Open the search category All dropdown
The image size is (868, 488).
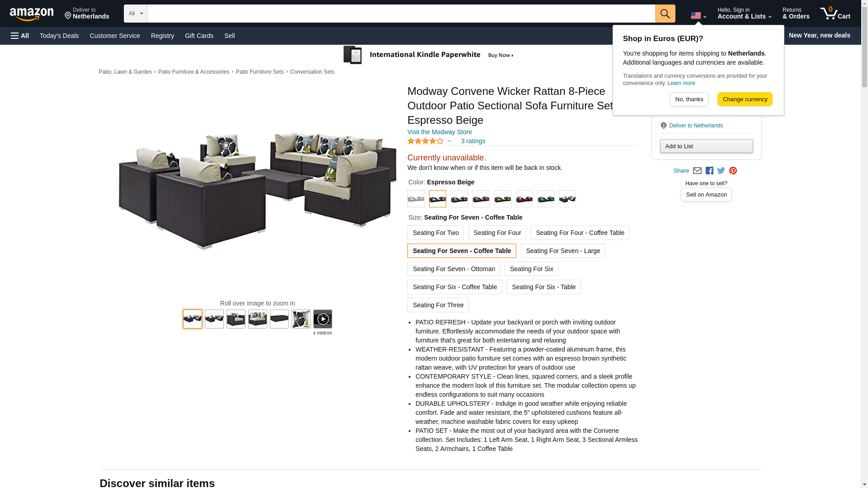click(x=136, y=14)
